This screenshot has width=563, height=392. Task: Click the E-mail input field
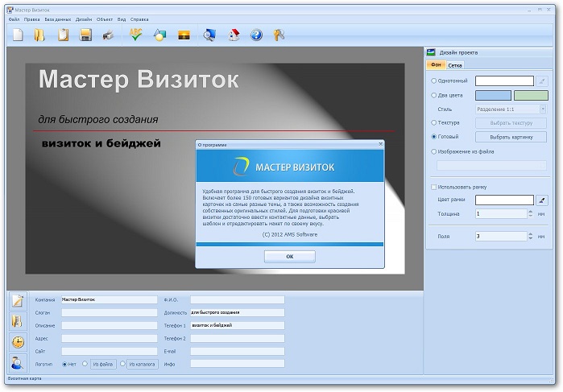pyautogui.click(x=238, y=351)
